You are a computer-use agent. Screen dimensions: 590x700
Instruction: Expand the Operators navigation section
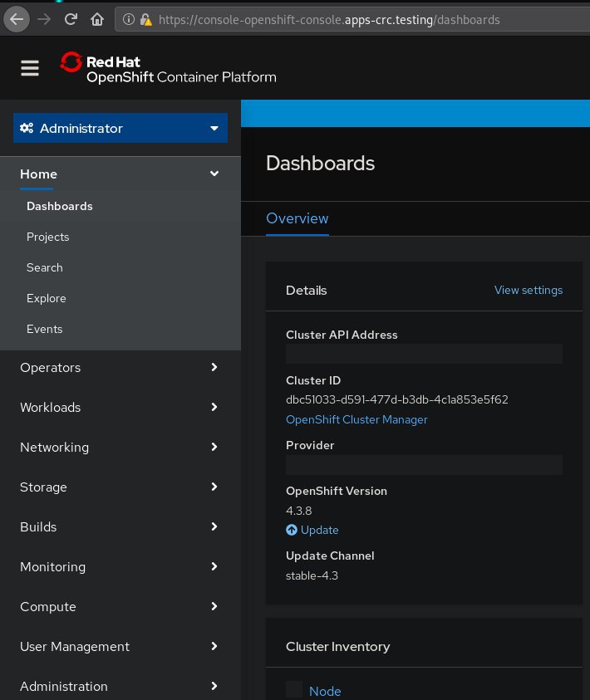[120, 367]
